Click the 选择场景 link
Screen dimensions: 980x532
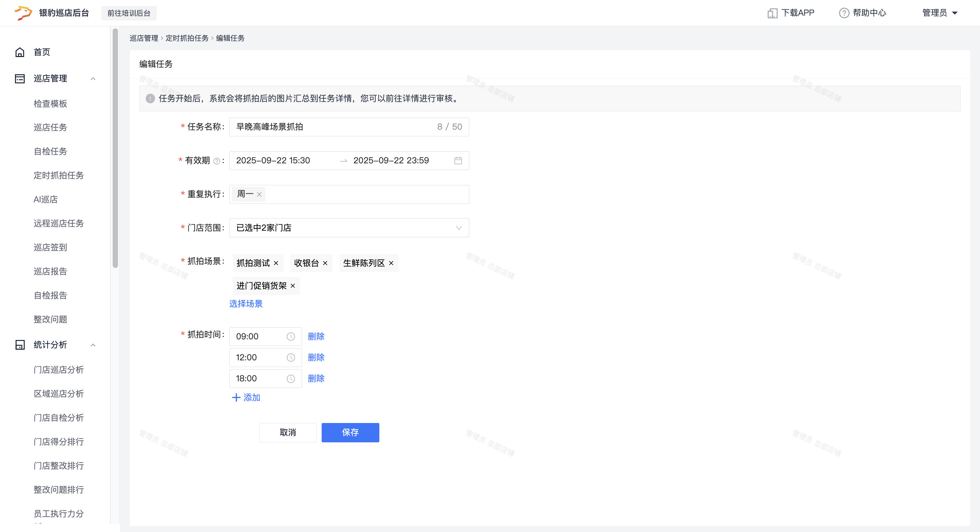(x=246, y=304)
